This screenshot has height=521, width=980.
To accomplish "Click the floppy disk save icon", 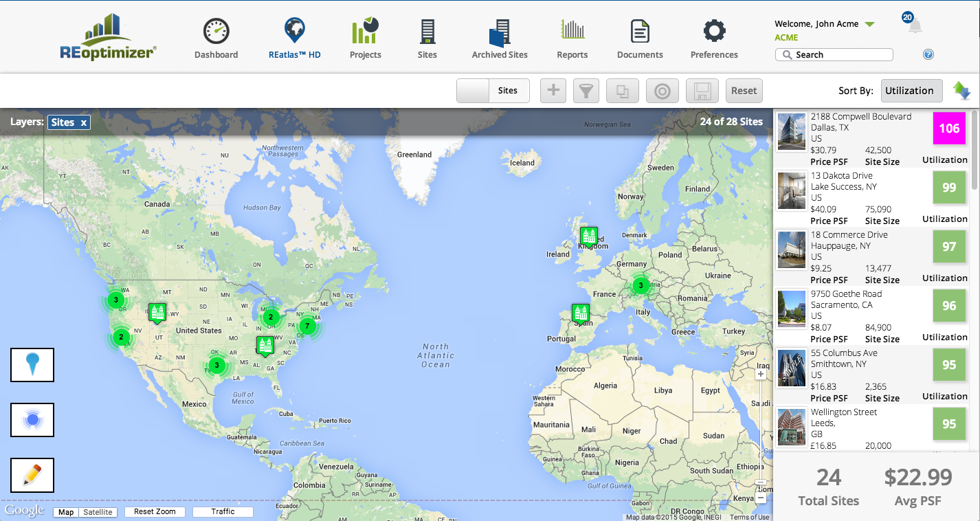I will coord(702,91).
